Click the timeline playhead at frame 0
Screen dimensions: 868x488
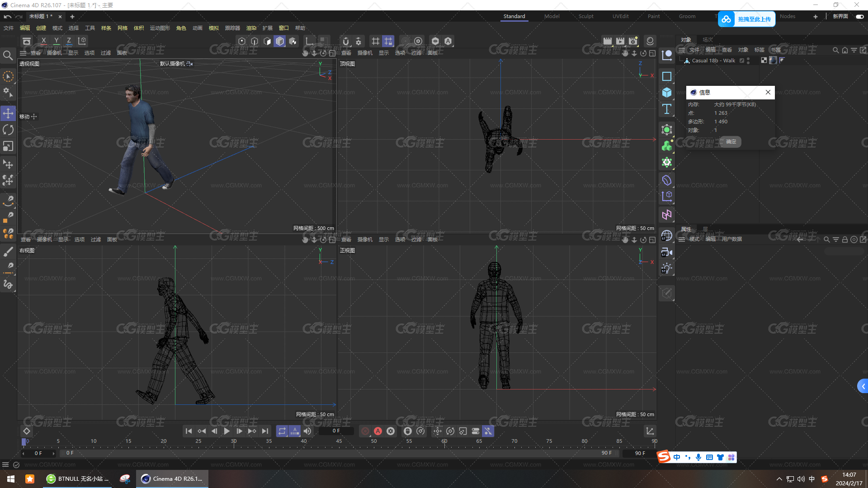point(24,441)
